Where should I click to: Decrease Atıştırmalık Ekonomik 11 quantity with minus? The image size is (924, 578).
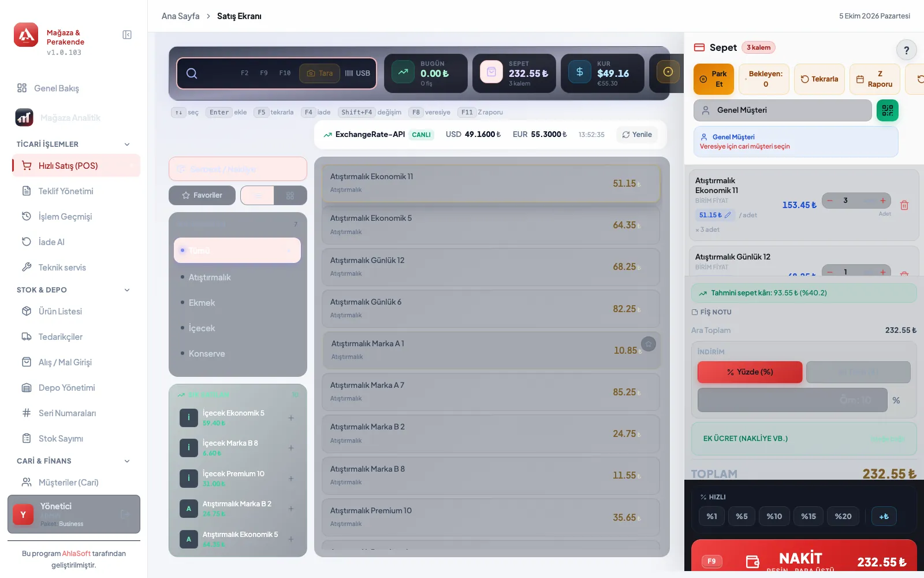pos(830,201)
